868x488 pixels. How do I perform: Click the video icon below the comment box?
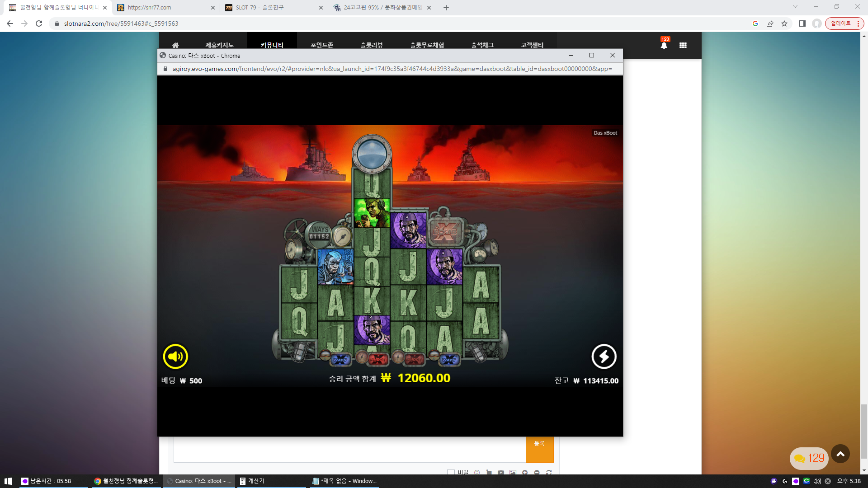pos(501,472)
